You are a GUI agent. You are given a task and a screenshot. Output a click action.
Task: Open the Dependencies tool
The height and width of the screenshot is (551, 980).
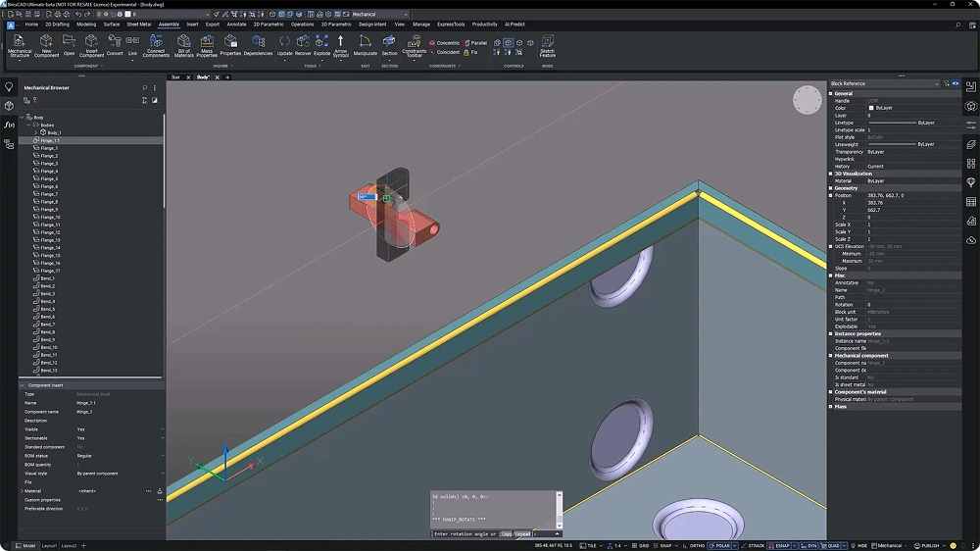coord(258,45)
